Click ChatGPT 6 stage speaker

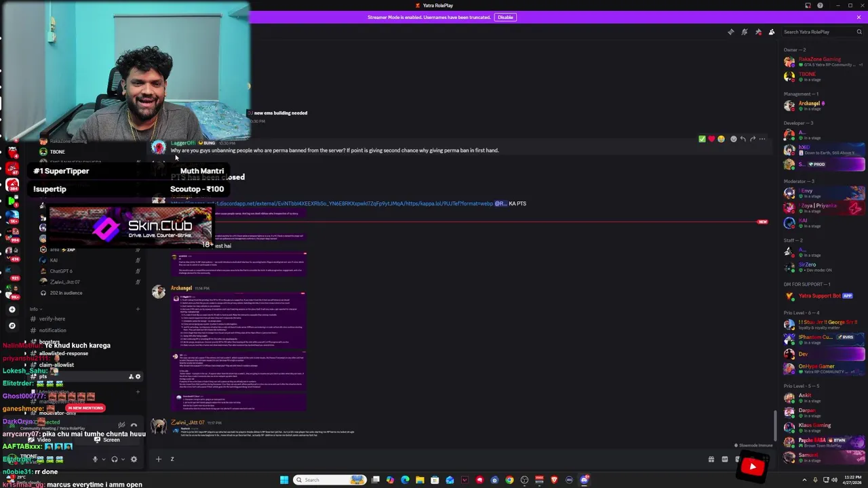pos(61,271)
